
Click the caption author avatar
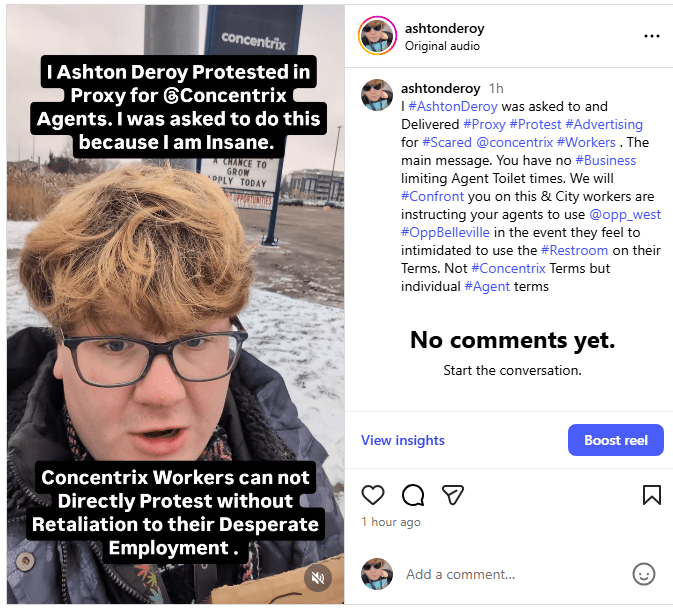click(x=377, y=95)
